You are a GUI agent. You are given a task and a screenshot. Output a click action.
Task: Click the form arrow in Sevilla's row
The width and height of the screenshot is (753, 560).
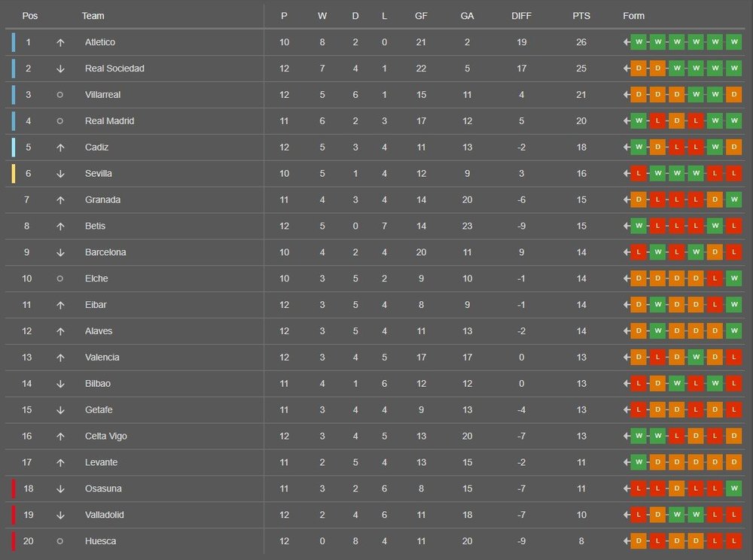coord(626,174)
